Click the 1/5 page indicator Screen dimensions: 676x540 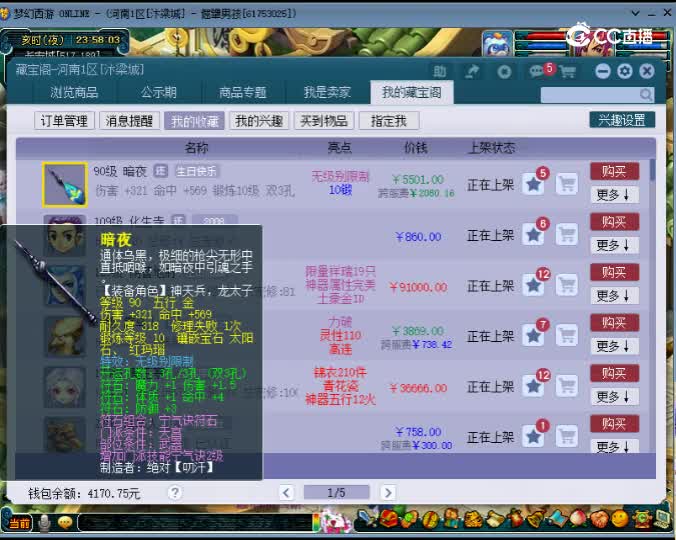tap(337, 492)
